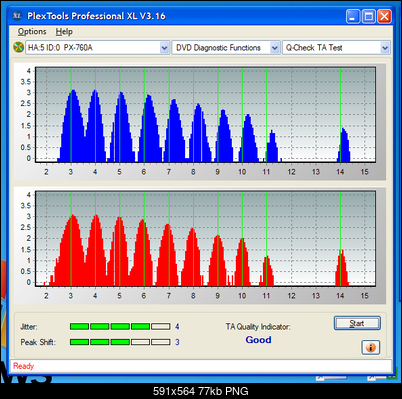
Task: Click the Jitter label
Action: (x=29, y=327)
